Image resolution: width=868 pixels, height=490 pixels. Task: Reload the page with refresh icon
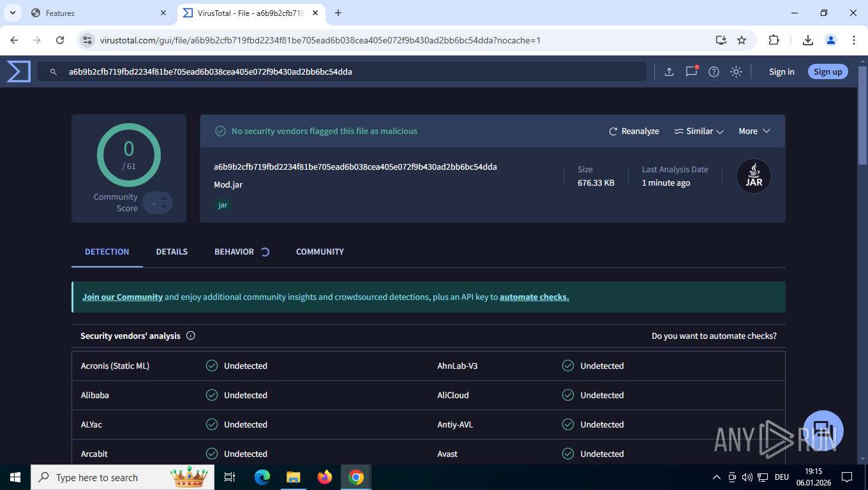pyautogui.click(x=60, y=40)
